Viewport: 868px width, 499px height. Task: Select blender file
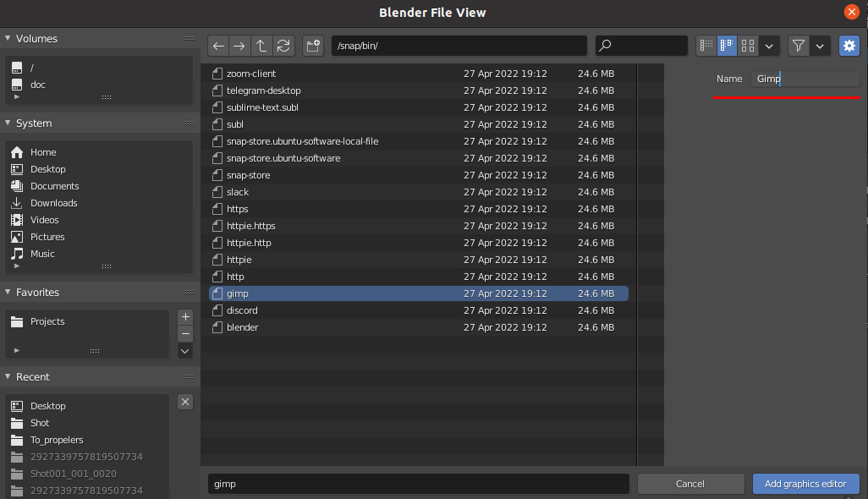419,327
